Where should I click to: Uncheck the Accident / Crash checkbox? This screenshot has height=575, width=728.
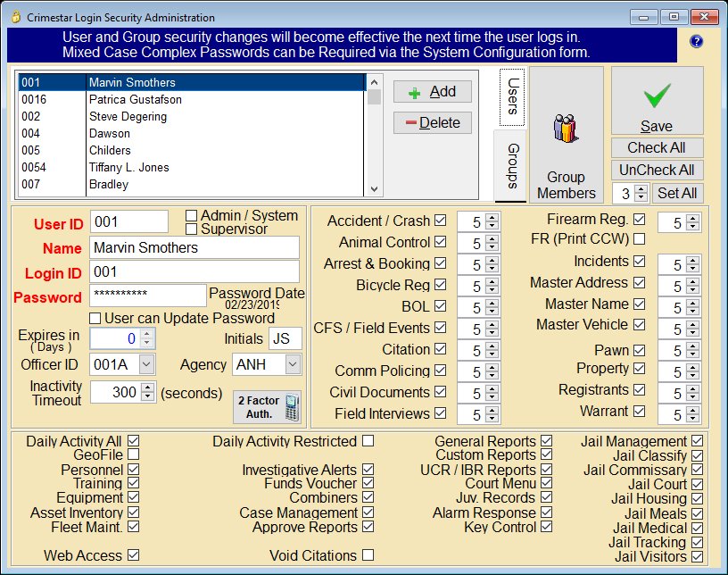click(x=440, y=221)
